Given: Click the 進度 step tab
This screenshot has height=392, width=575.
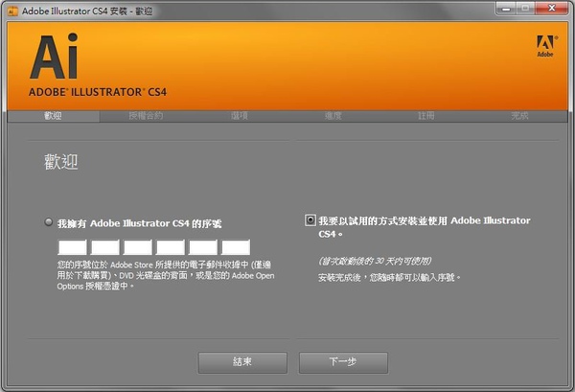Looking at the screenshot, I should click(x=333, y=116).
